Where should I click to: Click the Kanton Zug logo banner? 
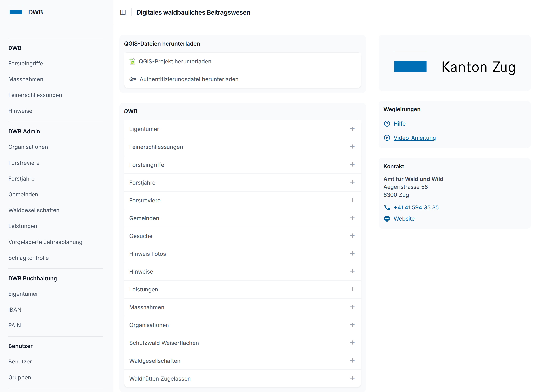454,63
